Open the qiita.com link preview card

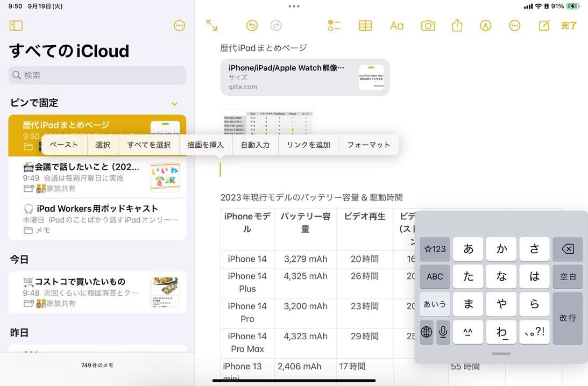point(305,77)
